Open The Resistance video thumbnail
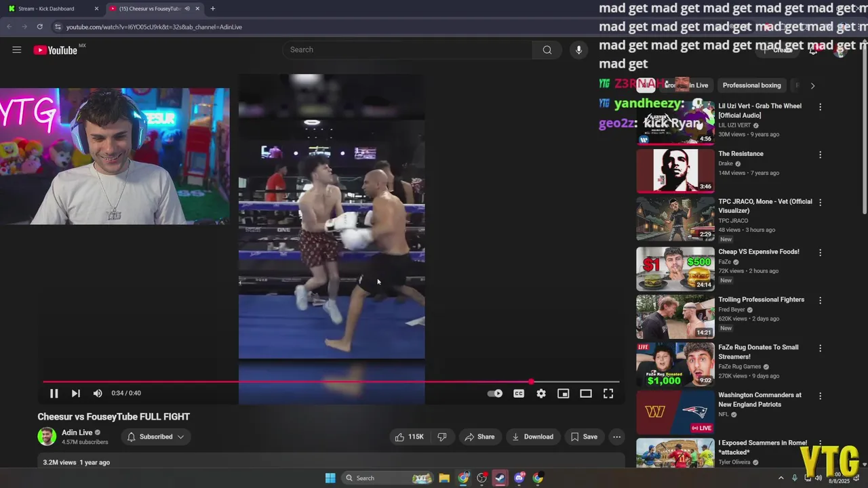Image resolution: width=868 pixels, height=488 pixels. (x=675, y=171)
